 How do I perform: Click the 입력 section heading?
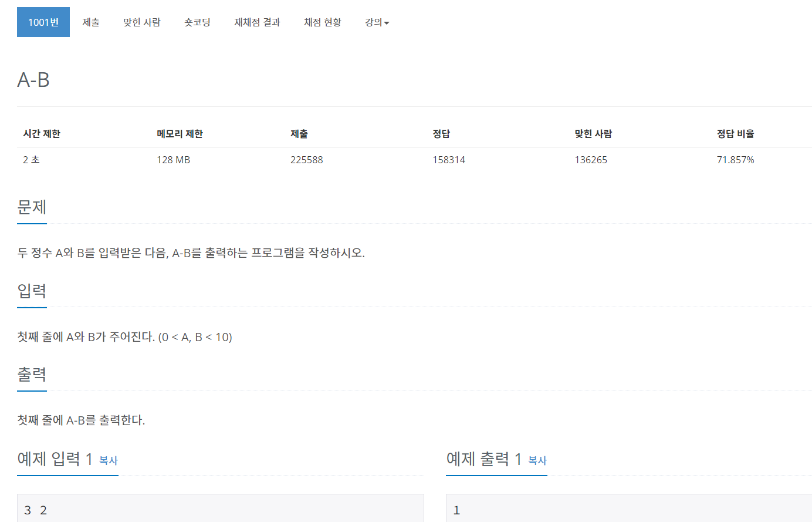point(32,291)
